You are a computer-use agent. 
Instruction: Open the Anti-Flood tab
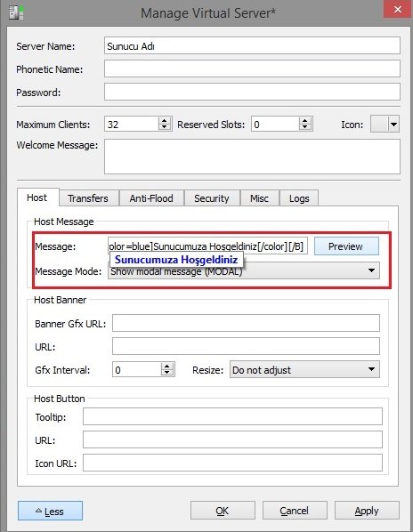point(151,198)
